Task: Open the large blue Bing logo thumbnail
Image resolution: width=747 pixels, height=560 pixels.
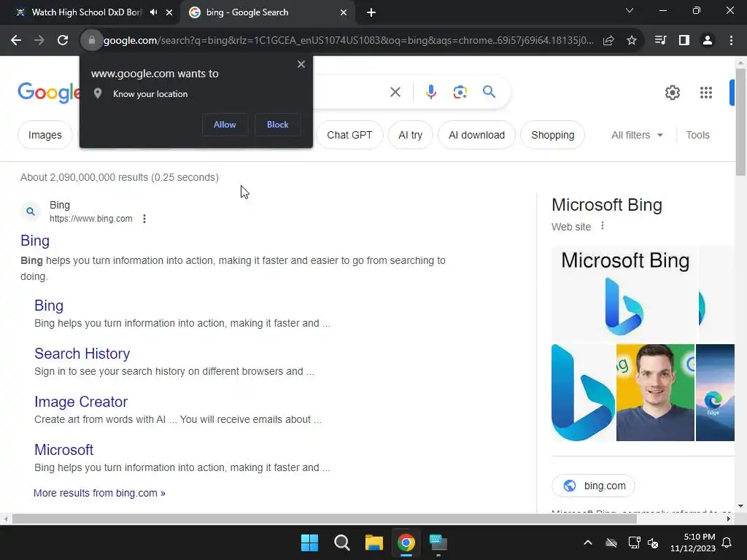Action: click(583, 392)
